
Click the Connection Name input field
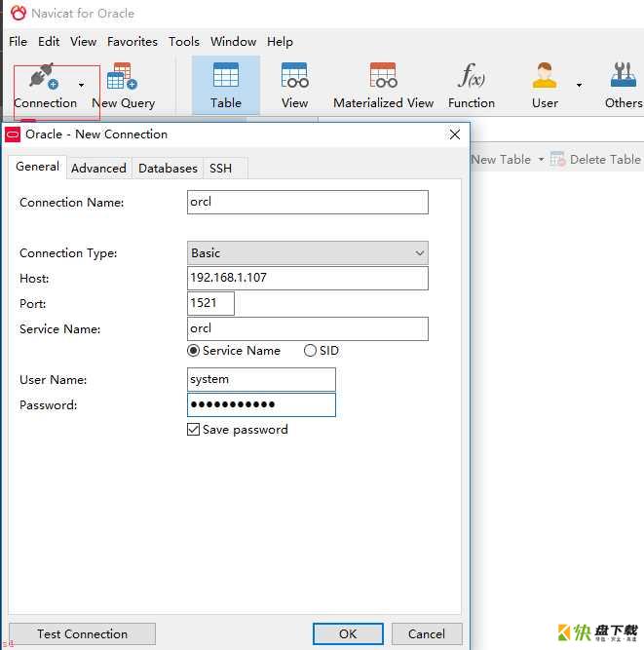point(308,203)
